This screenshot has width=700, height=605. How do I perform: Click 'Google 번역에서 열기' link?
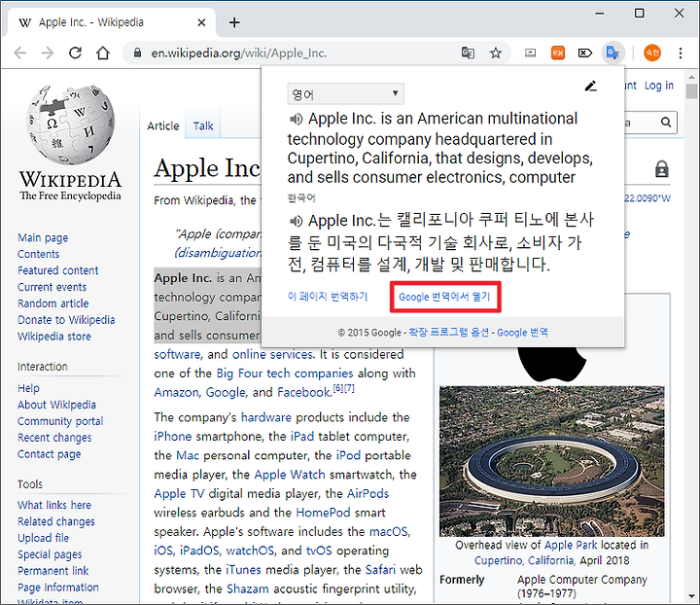444,297
